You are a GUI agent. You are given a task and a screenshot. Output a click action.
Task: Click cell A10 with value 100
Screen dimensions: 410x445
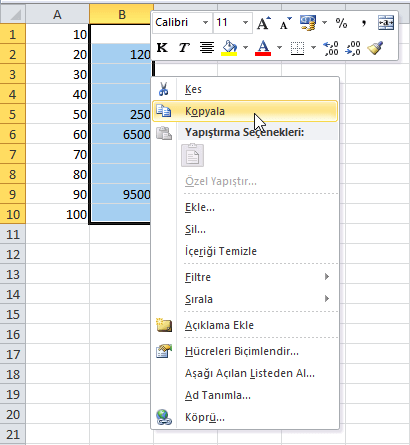57,214
